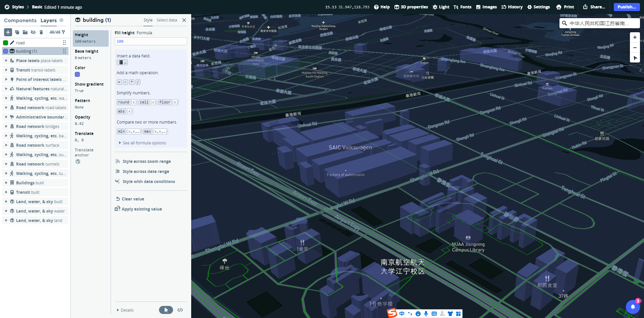This screenshot has height=318, width=644.
Task: Click the reset bearing compass arrow icon
Action: (635, 58)
